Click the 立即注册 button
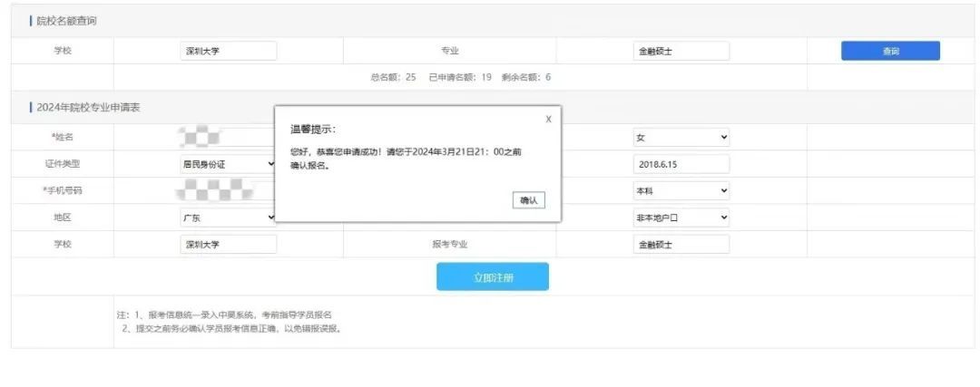This screenshot has width=980, height=387. [x=493, y=277]
